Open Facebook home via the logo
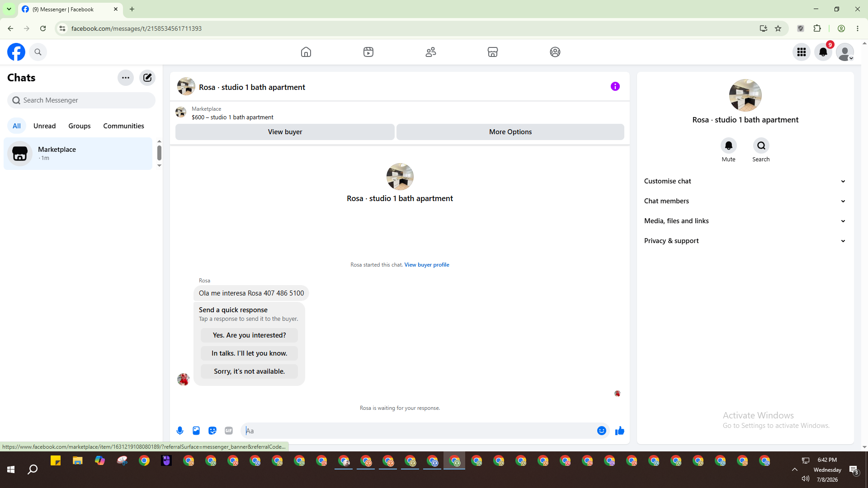 point(16,52)
